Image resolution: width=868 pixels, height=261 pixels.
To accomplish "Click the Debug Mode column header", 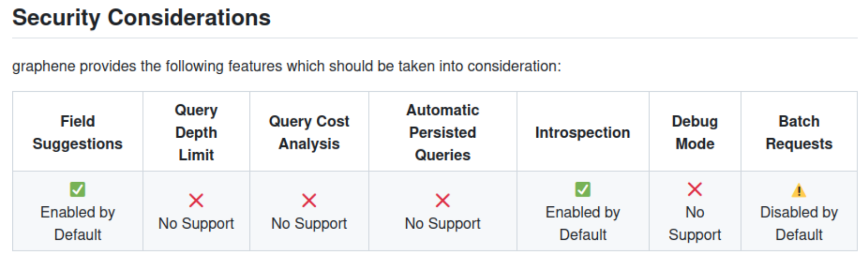I will pos(695,133).
